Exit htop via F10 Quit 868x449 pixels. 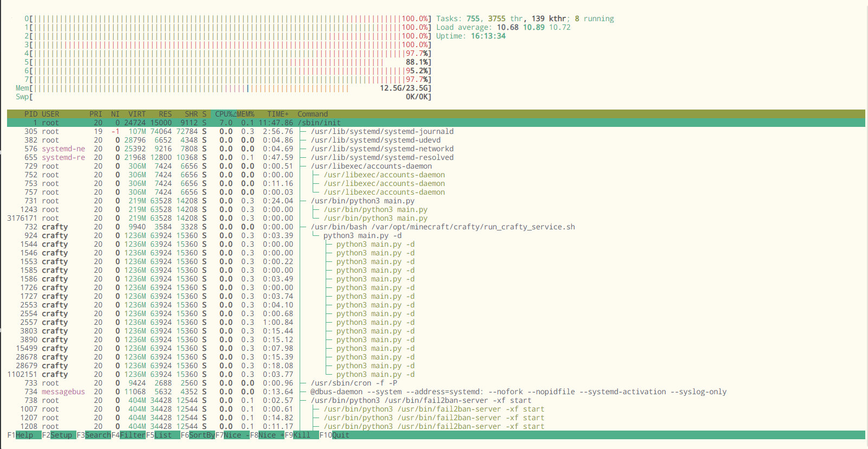334,435
